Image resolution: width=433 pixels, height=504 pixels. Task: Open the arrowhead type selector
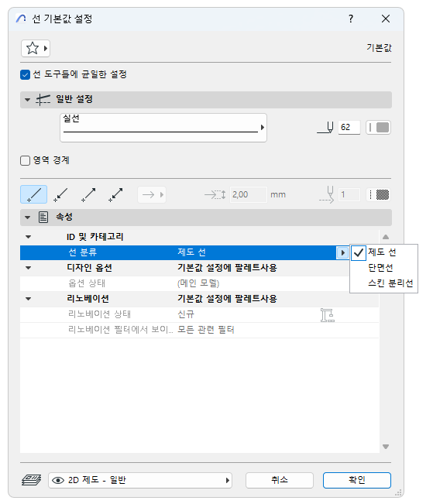(152, 194)
